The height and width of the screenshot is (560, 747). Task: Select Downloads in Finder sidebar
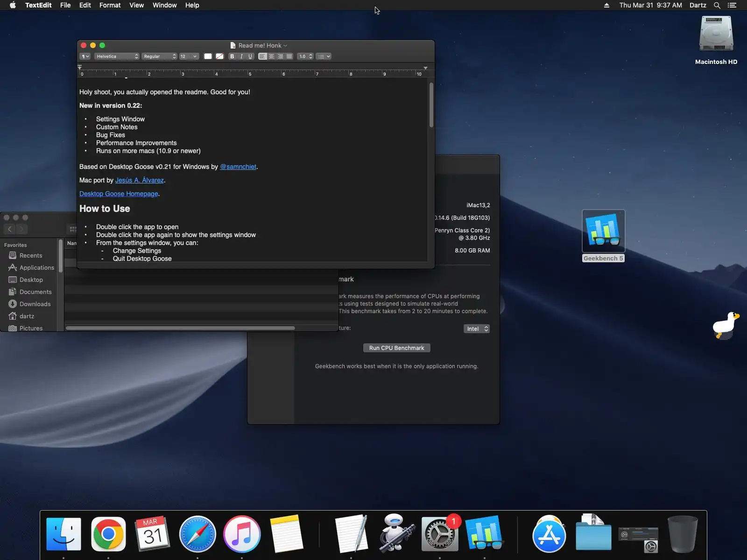coord(35,304)
